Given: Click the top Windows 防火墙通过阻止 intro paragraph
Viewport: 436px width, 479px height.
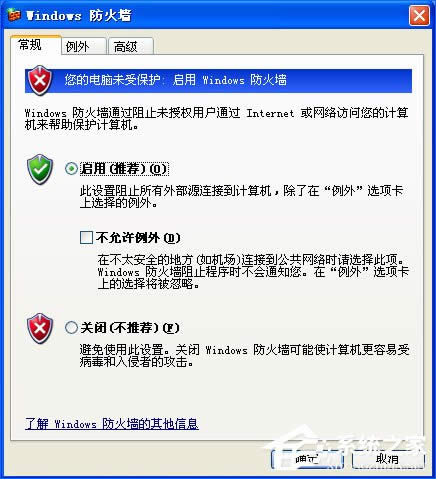Looking at the screenshot, I should 216,119.
